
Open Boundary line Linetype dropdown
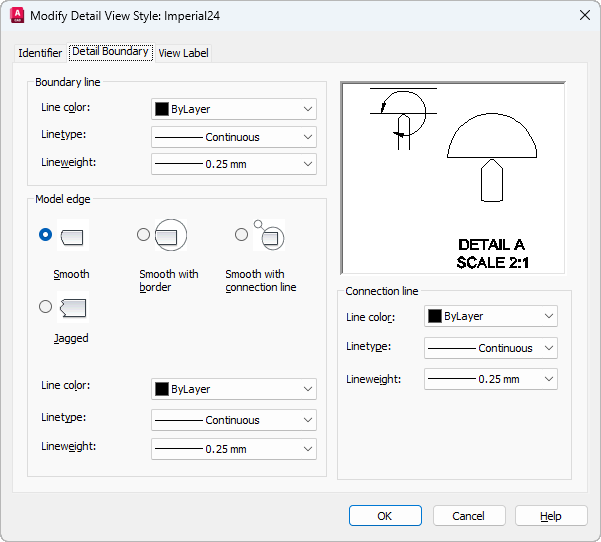234,137
